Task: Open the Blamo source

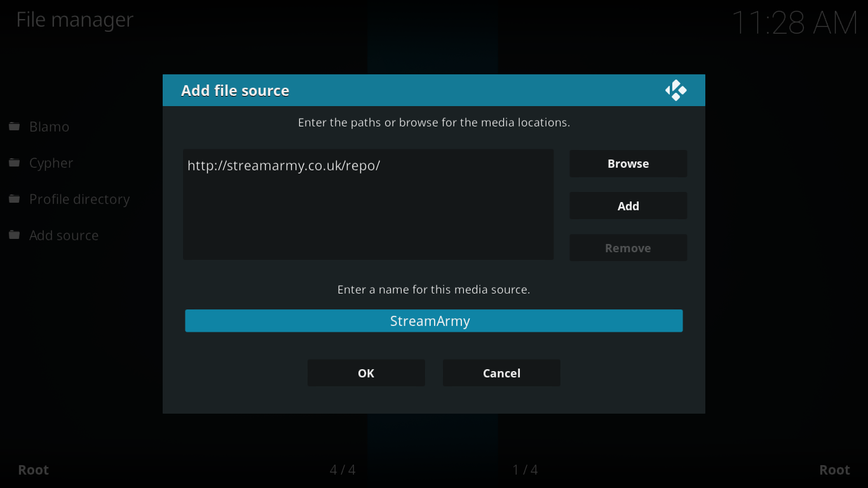Action: tap(49, 126)
